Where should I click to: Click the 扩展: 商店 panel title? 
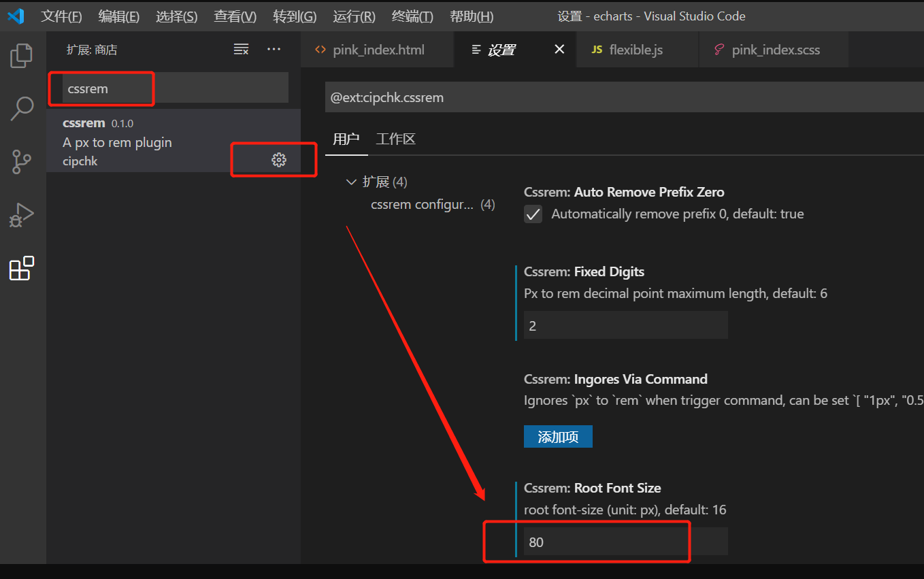tap(92, 50)
